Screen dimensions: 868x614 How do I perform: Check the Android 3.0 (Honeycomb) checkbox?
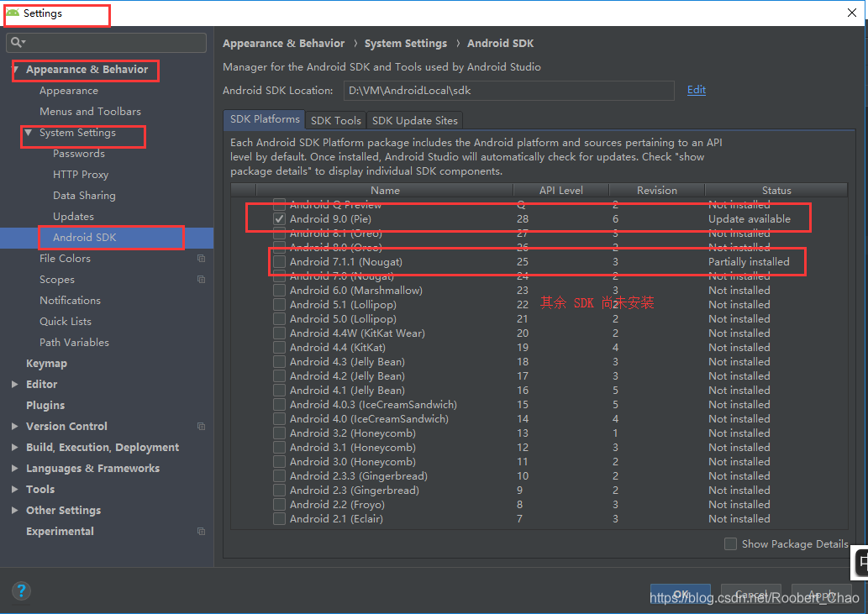[x=280, y=462]
